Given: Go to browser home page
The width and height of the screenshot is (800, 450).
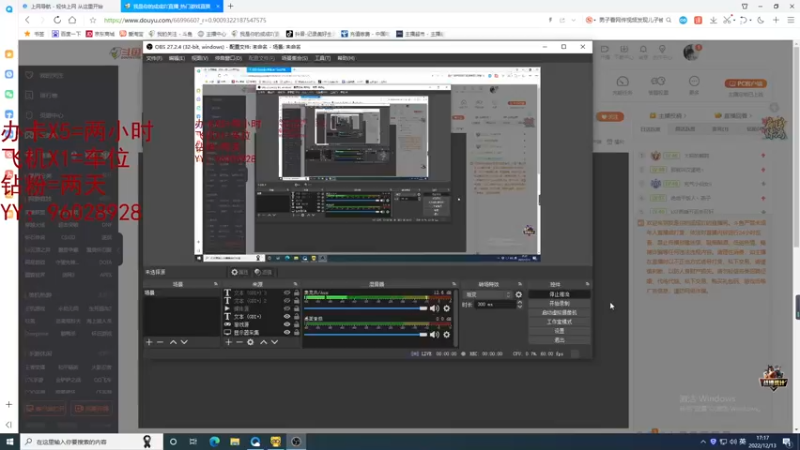Looking at the screenshot, I should 72,20.
